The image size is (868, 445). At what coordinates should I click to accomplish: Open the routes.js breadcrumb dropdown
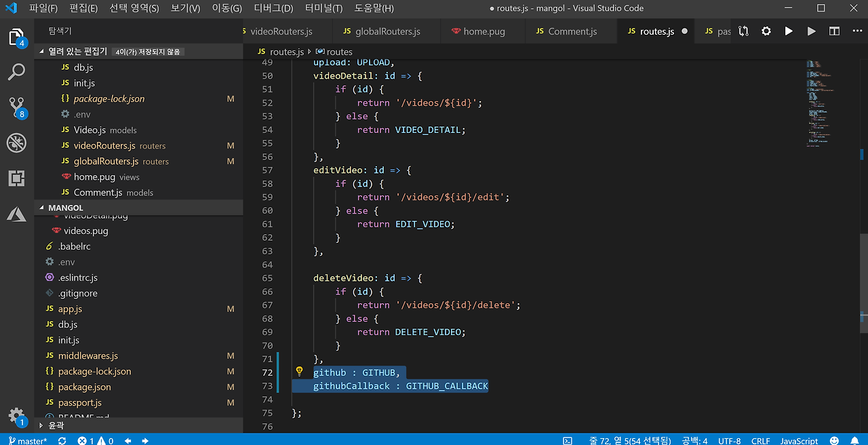point(281,52)
